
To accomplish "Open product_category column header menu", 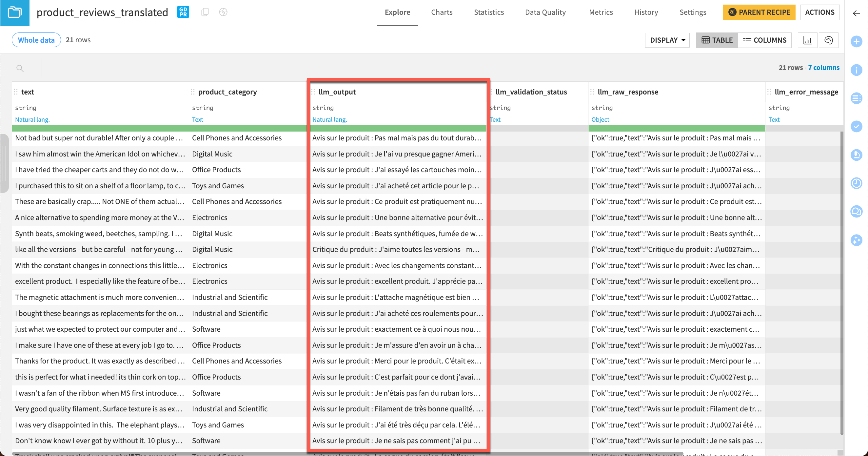I will (227, 92).
